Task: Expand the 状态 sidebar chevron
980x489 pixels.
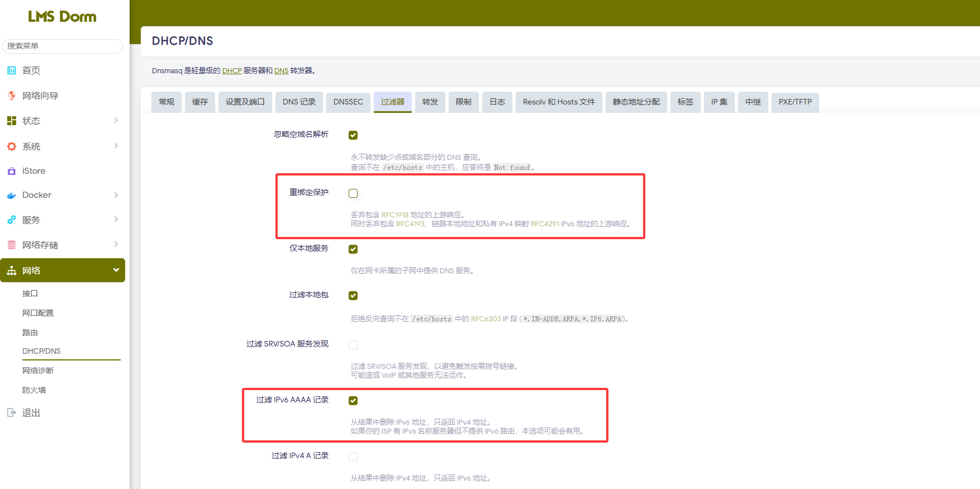Action: (x=116, y=121)
